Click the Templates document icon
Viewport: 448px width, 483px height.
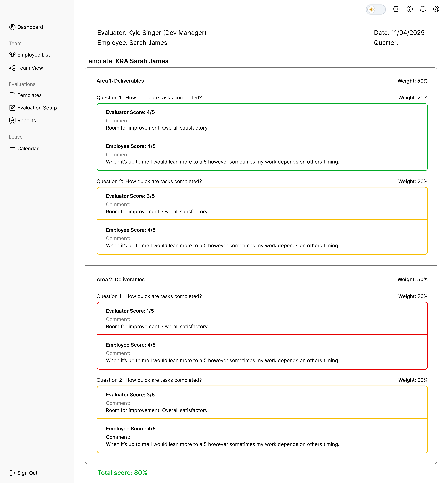[x=12, y=95]
